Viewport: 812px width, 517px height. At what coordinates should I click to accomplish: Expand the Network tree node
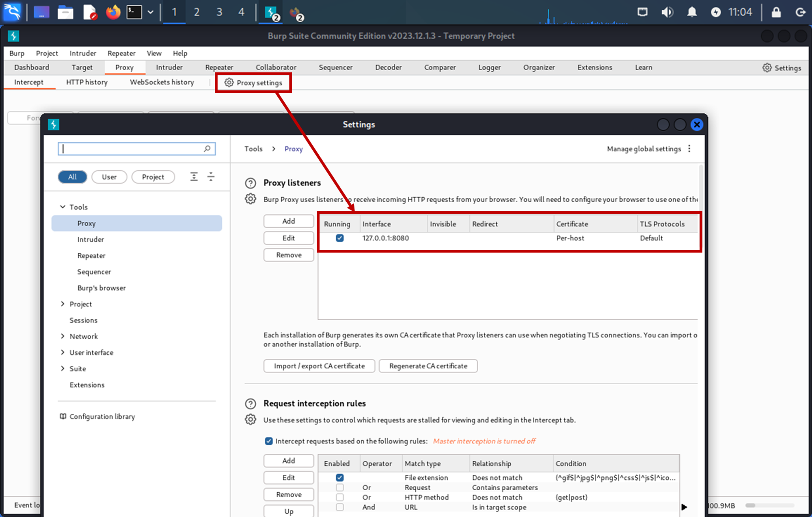coord(63,336)
